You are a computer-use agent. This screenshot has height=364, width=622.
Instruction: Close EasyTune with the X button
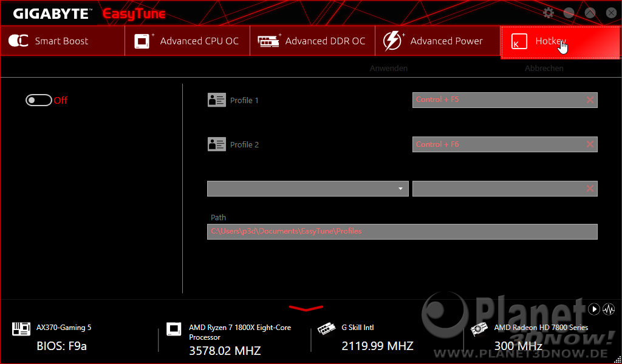coord(611,13)
